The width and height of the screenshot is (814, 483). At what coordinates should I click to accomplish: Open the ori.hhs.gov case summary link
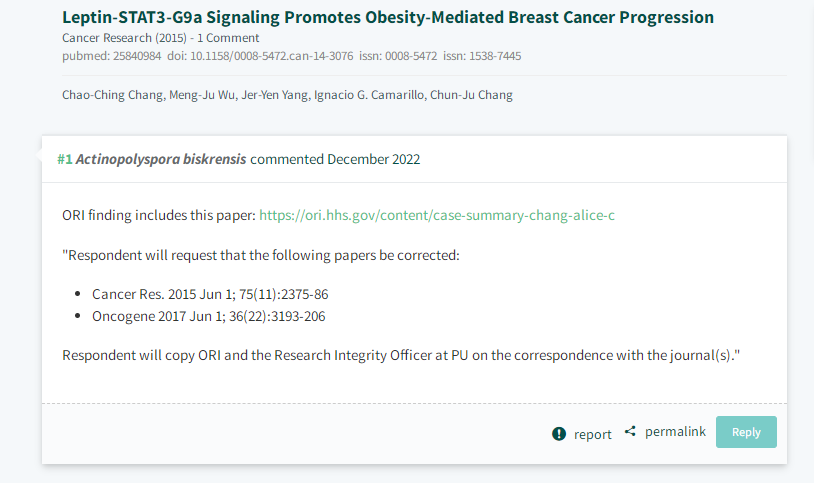point(437,215)
